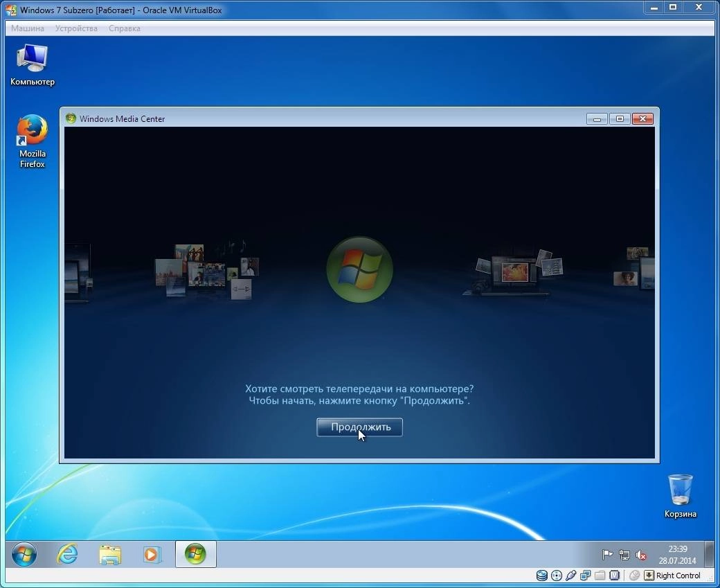Screen dimensions: 720x588
Task: Click the keyboard capture arrow status icon
Action: [x=649, y=576]
